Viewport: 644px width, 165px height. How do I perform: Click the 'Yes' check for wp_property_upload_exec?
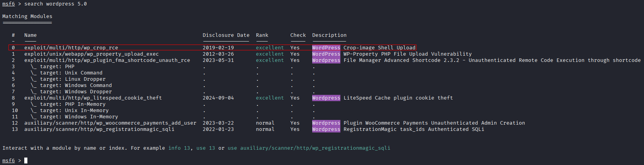coord(295,54)
